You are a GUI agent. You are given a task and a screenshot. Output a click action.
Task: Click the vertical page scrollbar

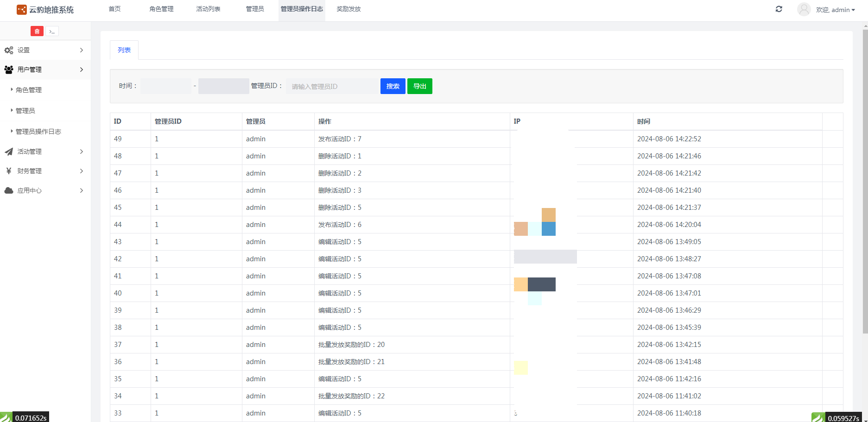(x=865, y=181)
